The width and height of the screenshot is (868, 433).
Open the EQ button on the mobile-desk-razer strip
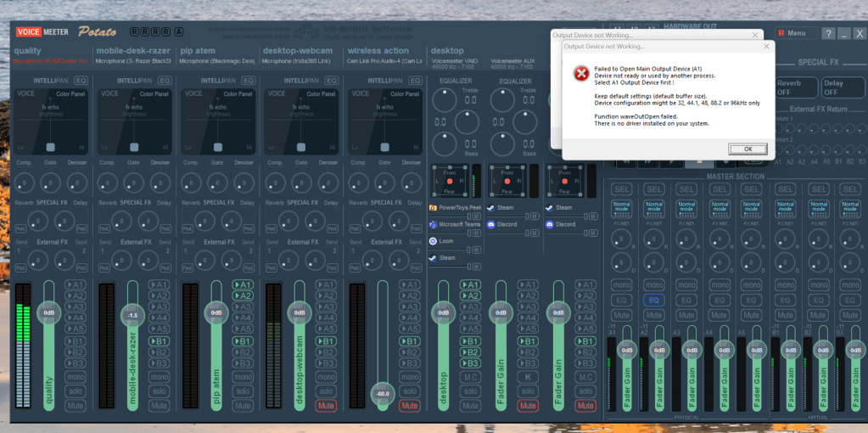pyautogui.click(x=165, y=81)
